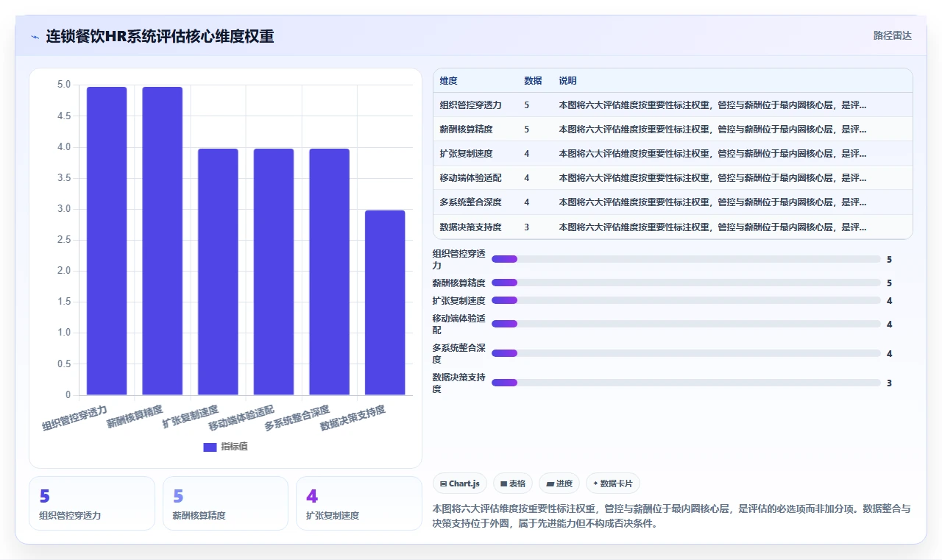The image size is (942, 560).
Task: Click the 数据决策支持度 progress bar
Action: click(686, 383)
